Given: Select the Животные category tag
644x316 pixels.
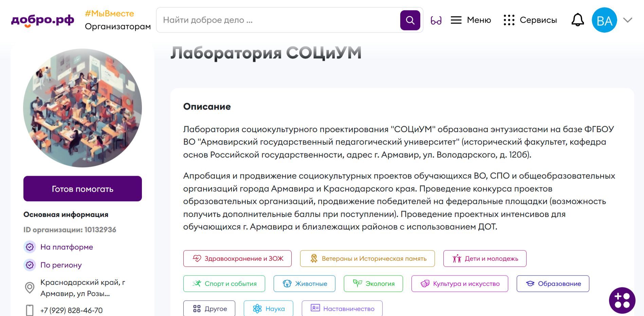Looking at the screenshot, I should [x=304, y=284].
